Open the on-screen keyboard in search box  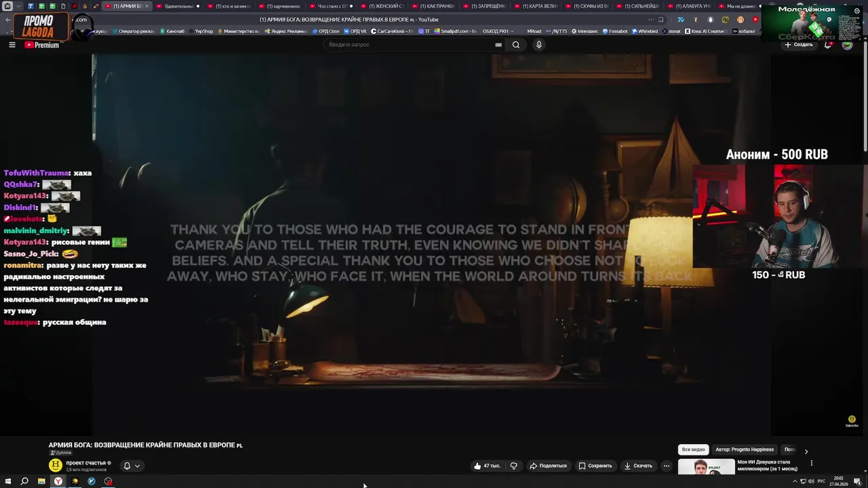pos(498,45)
